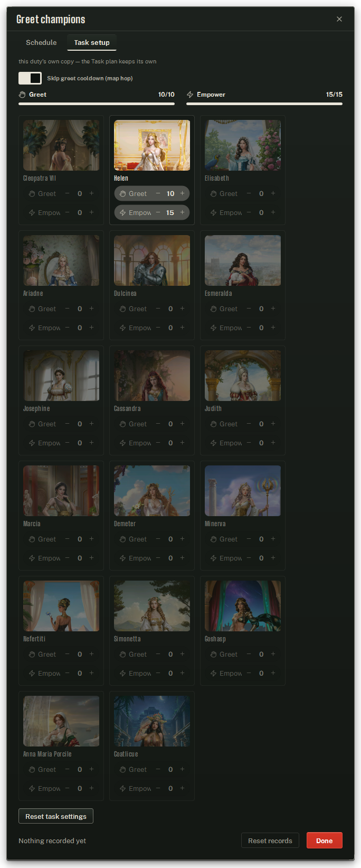Click Elisabeth's Empower lightning icon
The width and height of the screenshot is (361, 868).
[214, 213]
